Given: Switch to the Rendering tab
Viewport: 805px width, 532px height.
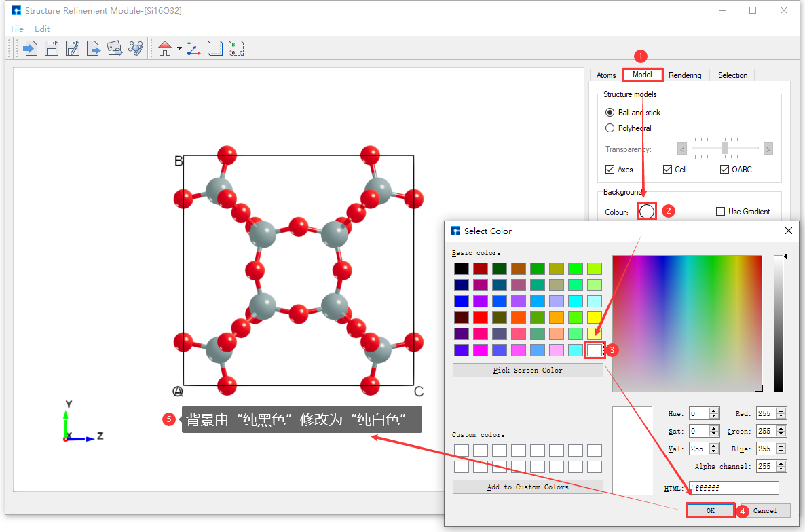Looking at the screenshot, I should [x=685, y=75].
